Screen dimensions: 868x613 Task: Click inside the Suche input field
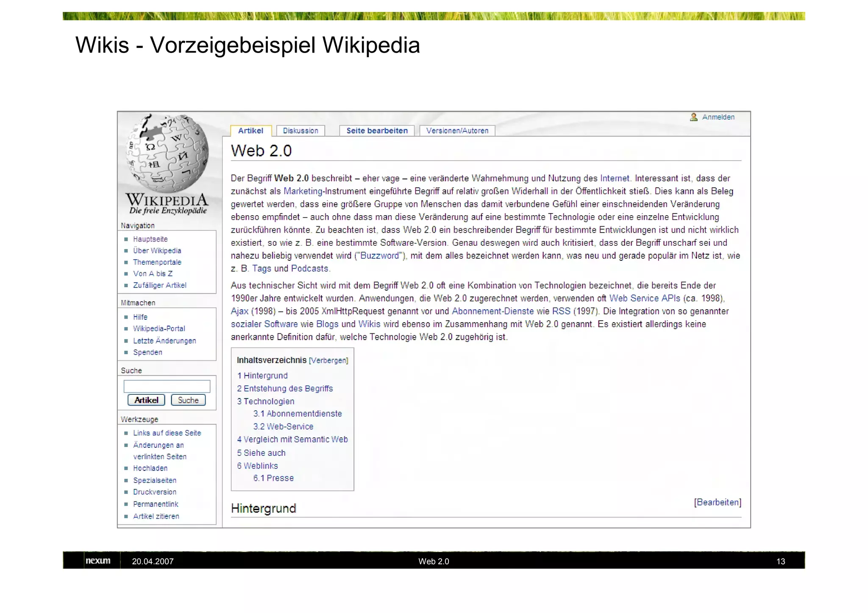167,386
